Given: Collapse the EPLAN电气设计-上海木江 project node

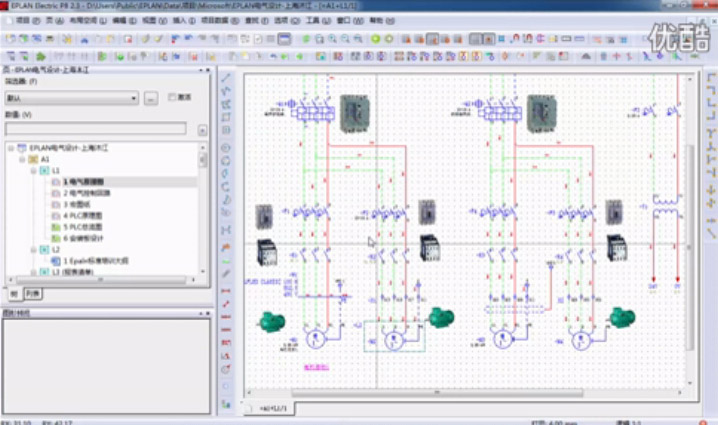Looking at the screenshot, I should click(x=11, y=148).
